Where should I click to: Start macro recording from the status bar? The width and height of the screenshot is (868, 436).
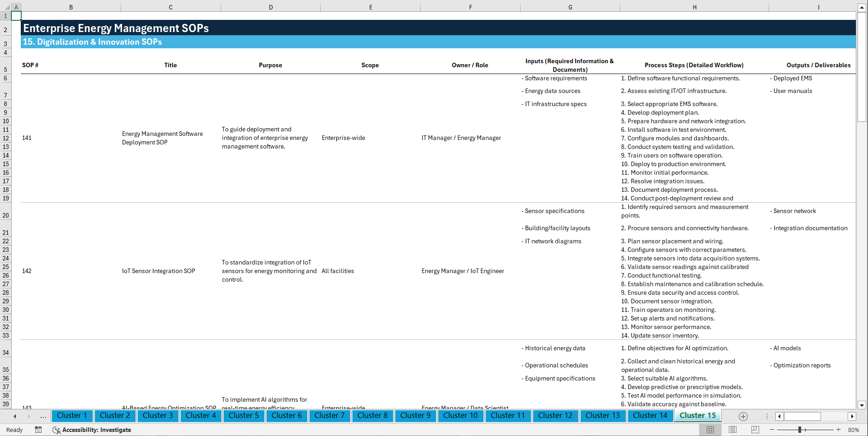pyautogui.click(x=38, y=430)
